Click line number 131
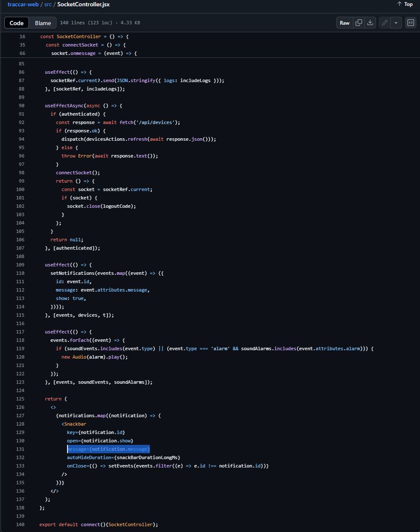The width and height of the screenshot is (420, 532). 20,449
